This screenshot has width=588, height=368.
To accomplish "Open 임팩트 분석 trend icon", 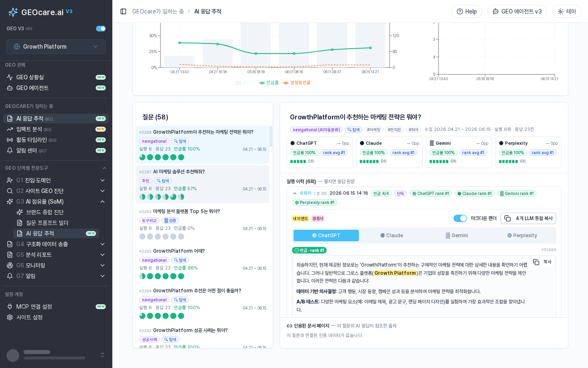I will click(10, 129).
